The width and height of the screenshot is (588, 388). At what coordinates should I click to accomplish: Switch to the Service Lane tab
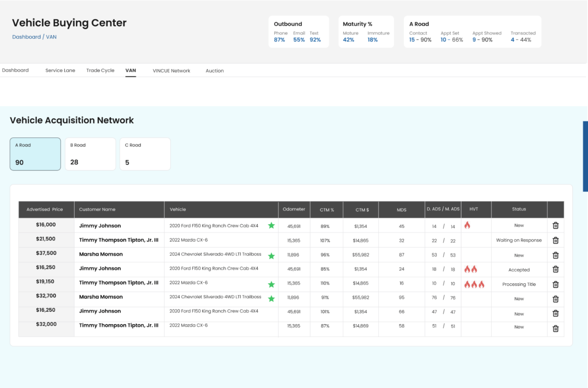tap(60, 71)
